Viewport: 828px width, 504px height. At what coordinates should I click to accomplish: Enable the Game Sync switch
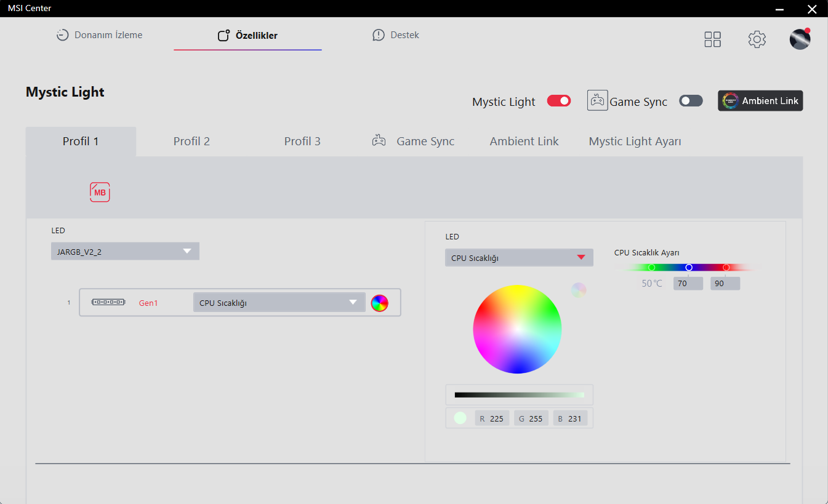point(691,100)
